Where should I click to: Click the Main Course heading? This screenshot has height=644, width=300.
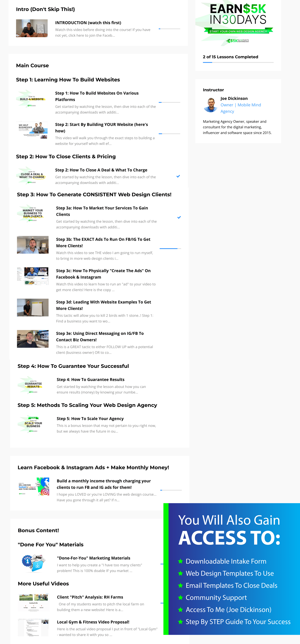[32, 65]
